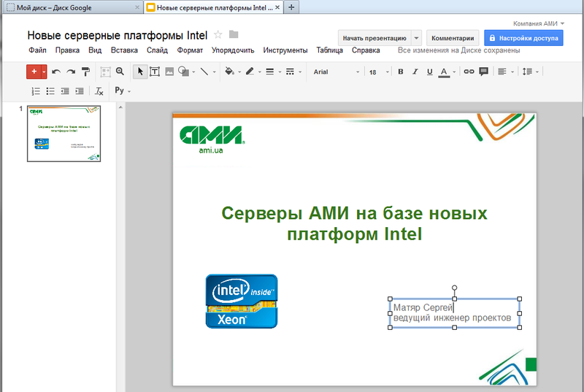Expand the Shape tool dropdown arrow

point(193,72)
